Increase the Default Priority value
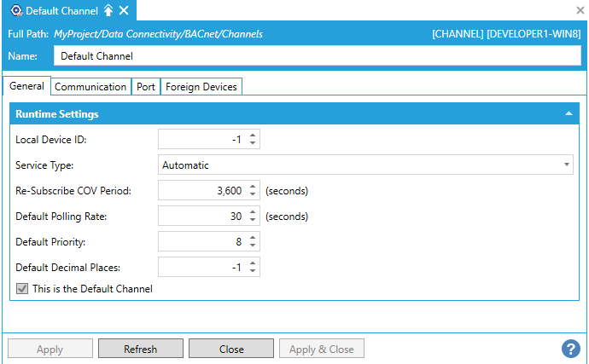This screenshot has height=364, width=589. pos(253,238)
